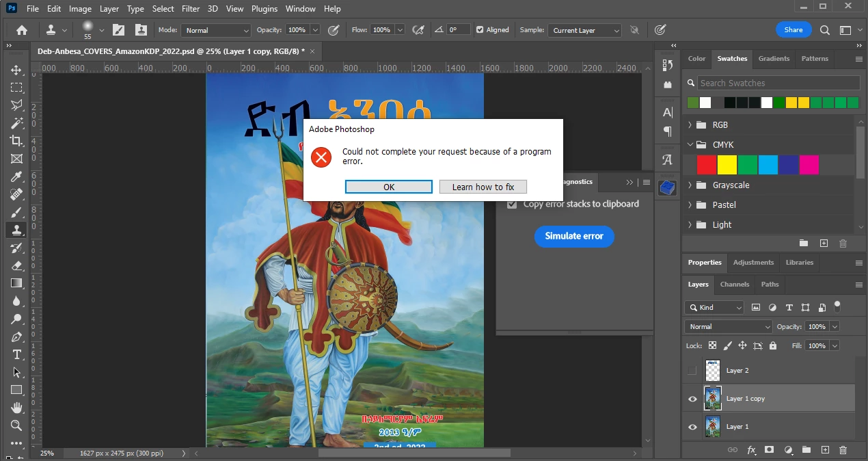868x461 pixels.
Task: Open the Plugins menu
Action: (264, 9)
